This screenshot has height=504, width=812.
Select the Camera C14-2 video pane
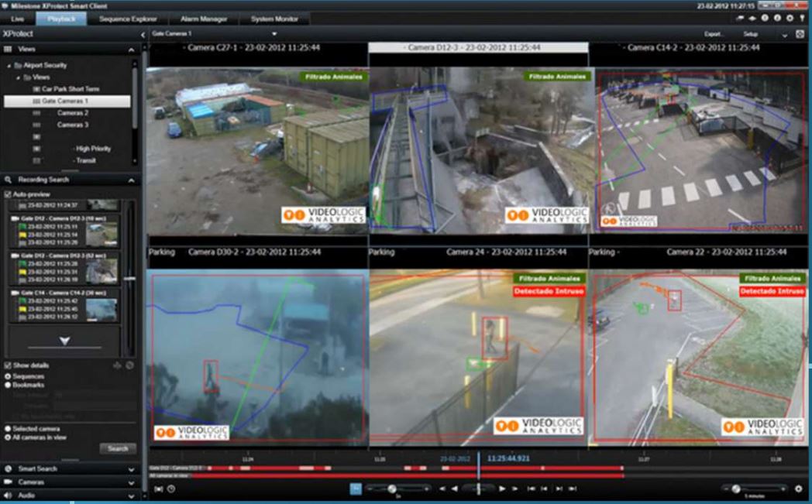[x=700, y=151]
